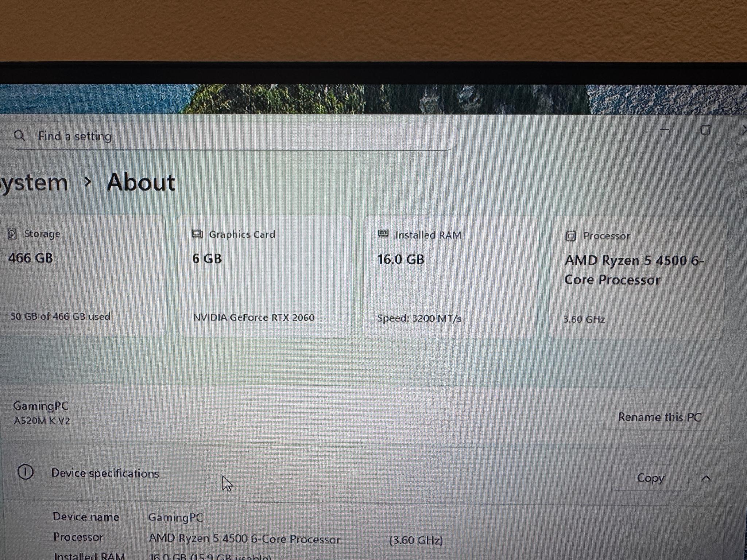Click the Installed RAM card label
Screen dimensions: 747x560
(x=429, y=235)
